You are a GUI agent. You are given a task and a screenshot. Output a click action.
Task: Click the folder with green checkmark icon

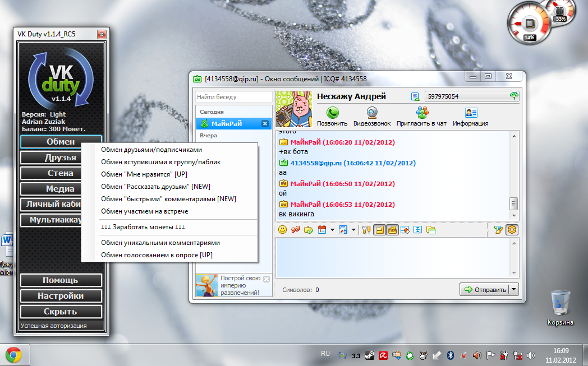tap(308, 230)
